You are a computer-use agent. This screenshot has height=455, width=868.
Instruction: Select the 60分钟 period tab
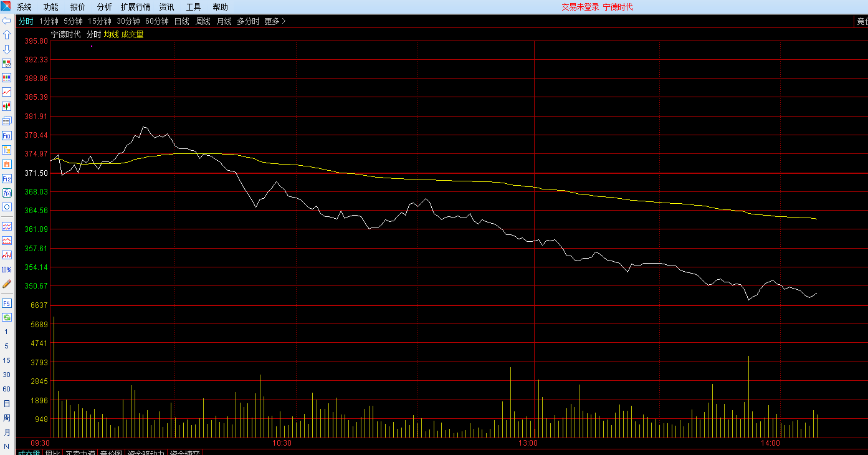[x=157, y=21]
